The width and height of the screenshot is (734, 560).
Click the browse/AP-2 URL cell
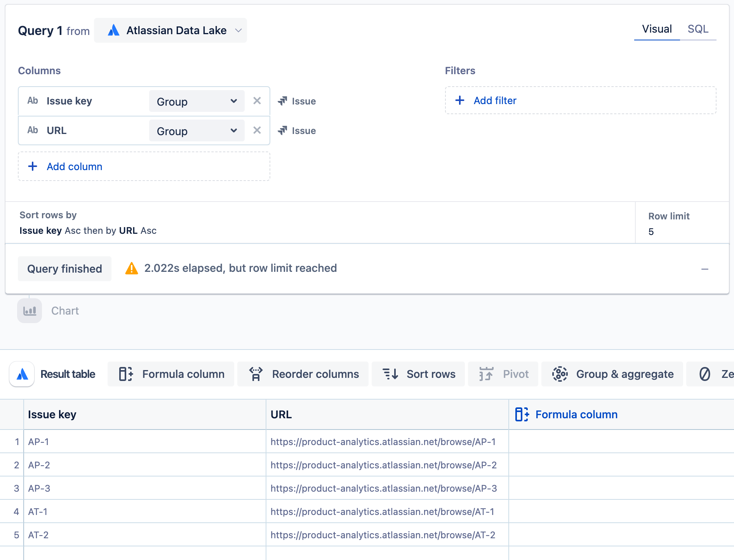[387, 465]
